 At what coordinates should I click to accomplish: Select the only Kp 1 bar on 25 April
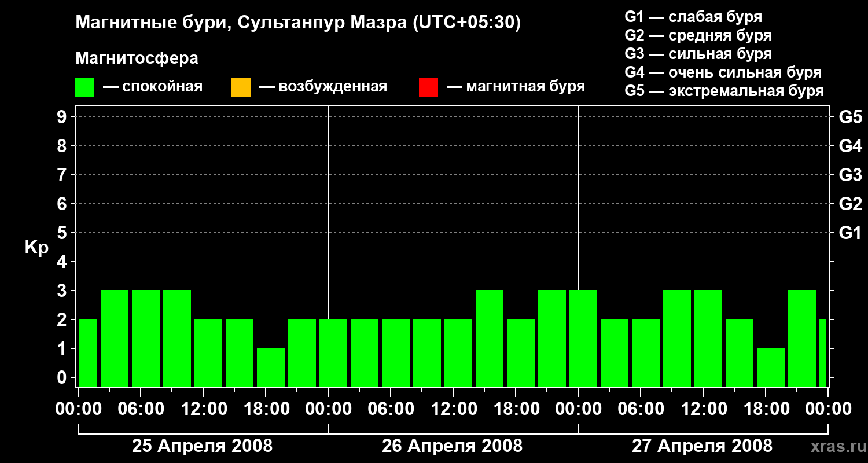(271, 367)
